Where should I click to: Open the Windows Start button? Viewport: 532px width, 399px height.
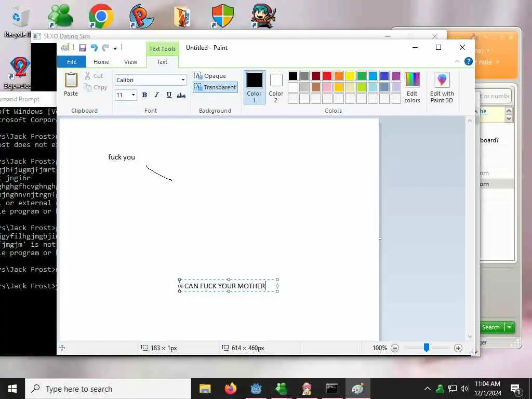(x=12, y=389)
